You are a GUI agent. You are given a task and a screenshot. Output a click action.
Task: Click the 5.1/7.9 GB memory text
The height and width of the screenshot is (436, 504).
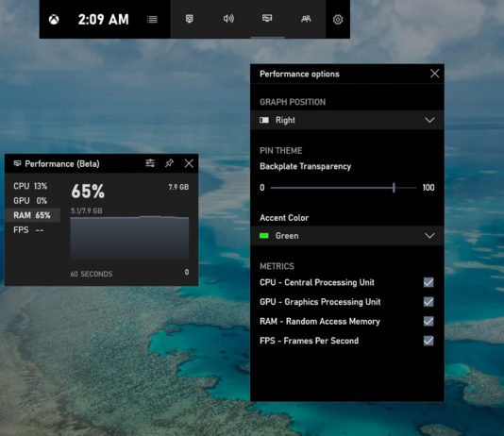pyautogui.click(x=87, y=210)
